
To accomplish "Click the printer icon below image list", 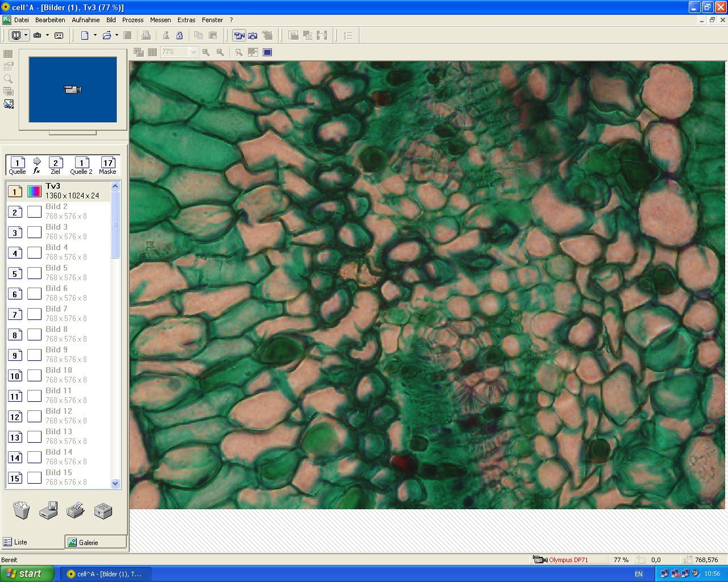I will [75, 510].
